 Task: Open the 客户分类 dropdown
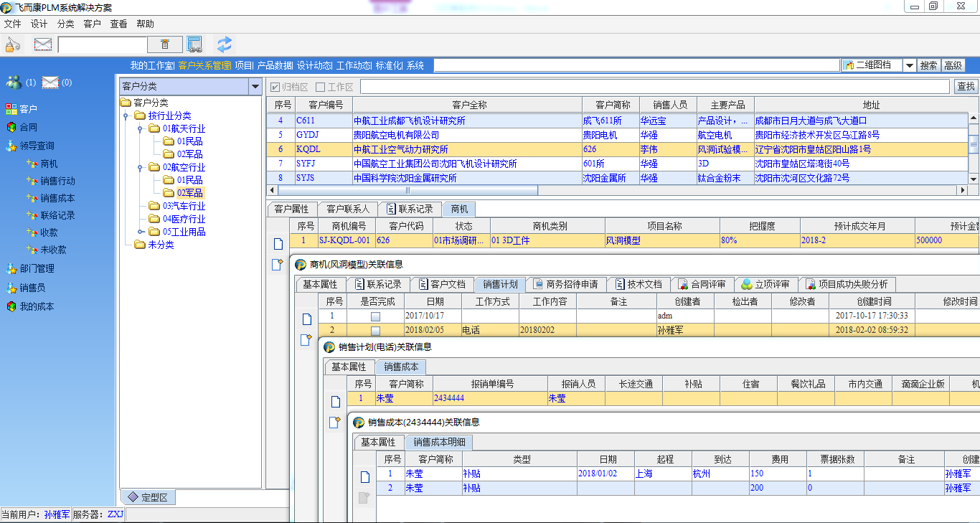[x=255, y=86]
